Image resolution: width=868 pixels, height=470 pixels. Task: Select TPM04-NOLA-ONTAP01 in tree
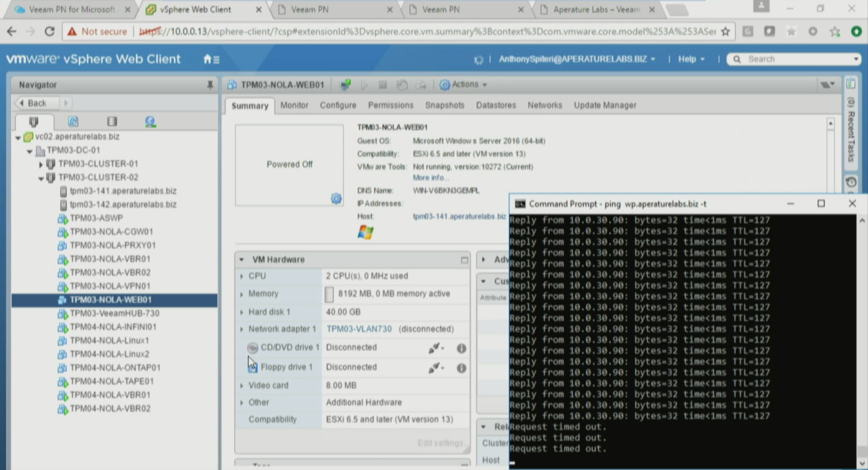[x=115, y=368]
